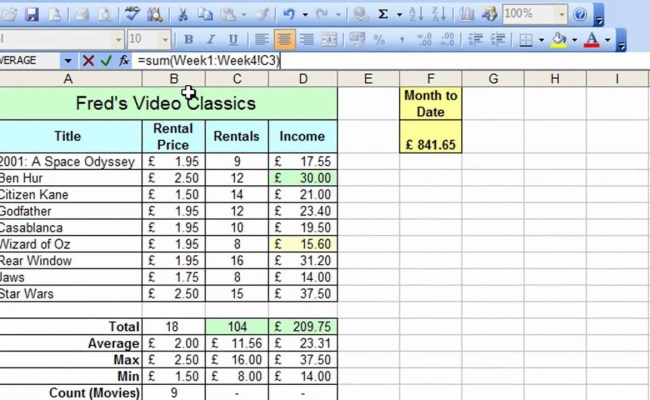
Task: Click the Print Preview icon
Action: pos(104,15)
